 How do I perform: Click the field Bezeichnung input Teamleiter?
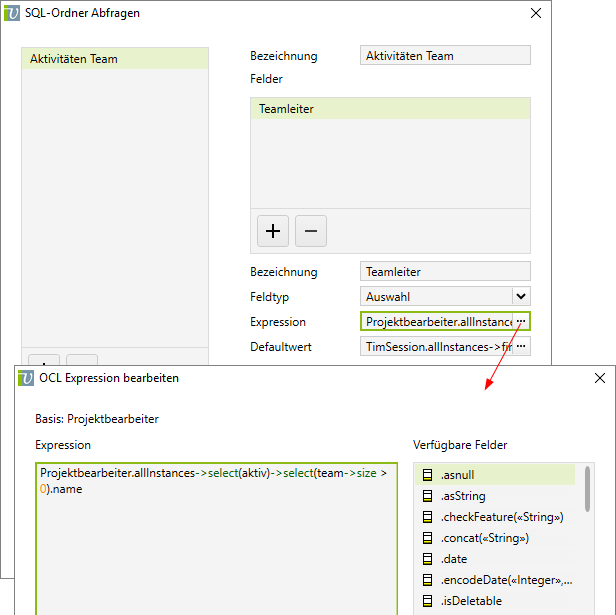444,272
